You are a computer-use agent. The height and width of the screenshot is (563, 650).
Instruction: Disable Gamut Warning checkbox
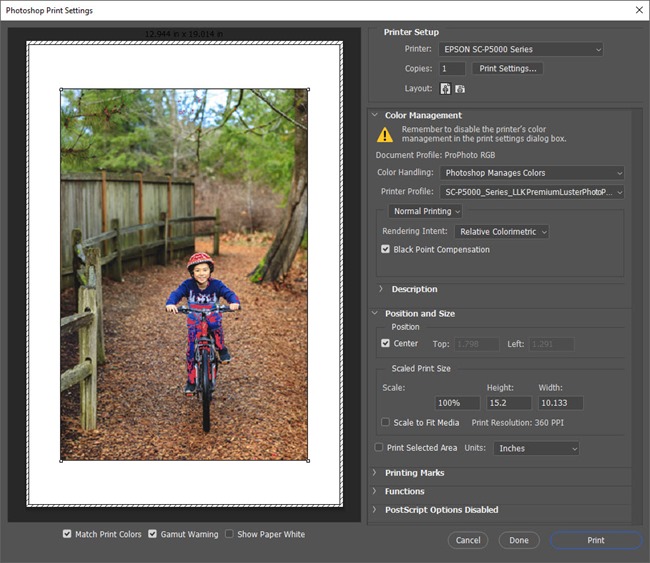pyautogui.click(x=153, y=534)
